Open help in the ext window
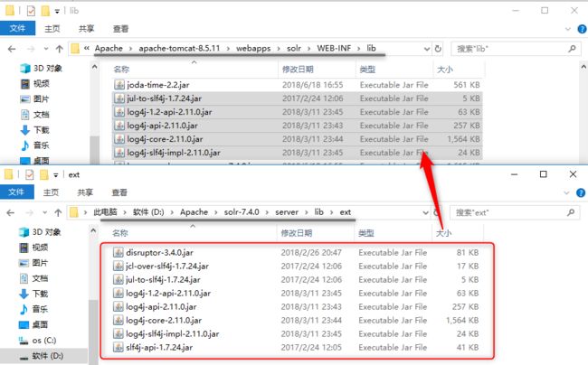This screenshot has height=365, width=588. [x=581, y=192]
